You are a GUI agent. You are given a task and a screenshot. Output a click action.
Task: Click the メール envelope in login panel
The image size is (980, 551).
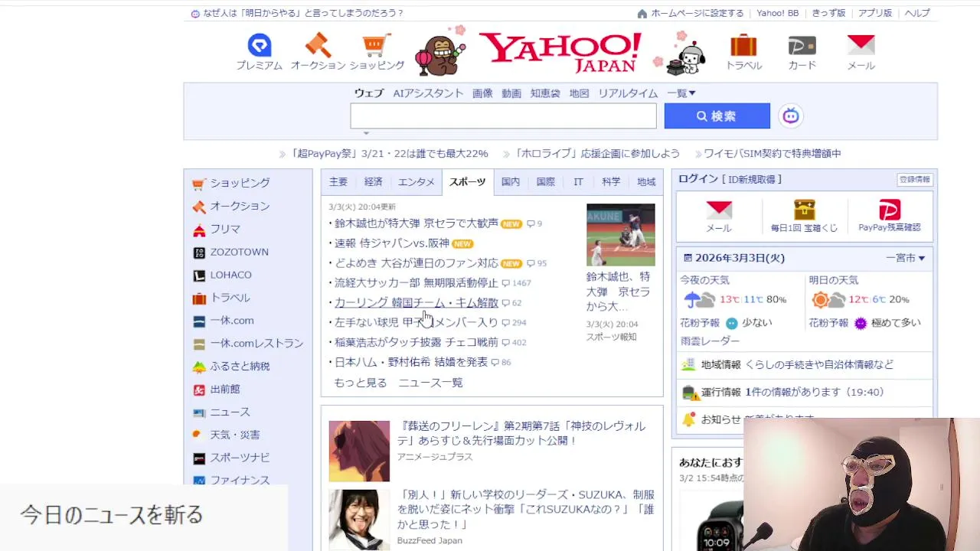(x=719, y=210)
